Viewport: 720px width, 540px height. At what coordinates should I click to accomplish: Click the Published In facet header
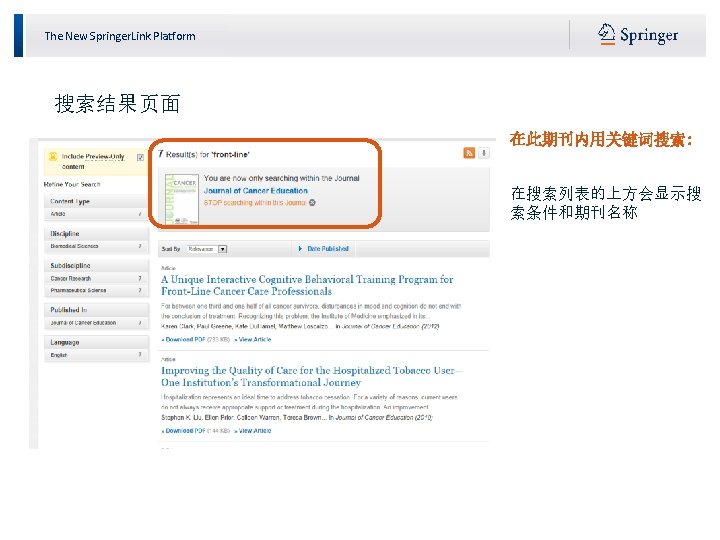tap(96, 310)
